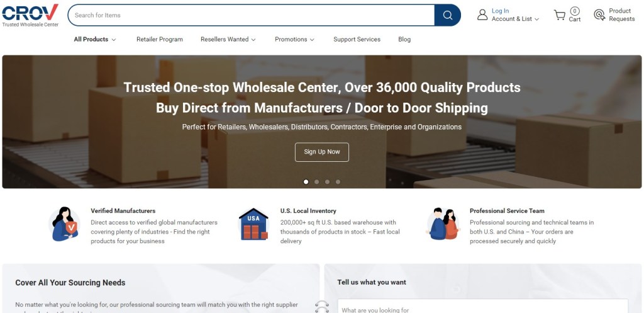Select the second carousel slide dot

(x=317, y=182)
